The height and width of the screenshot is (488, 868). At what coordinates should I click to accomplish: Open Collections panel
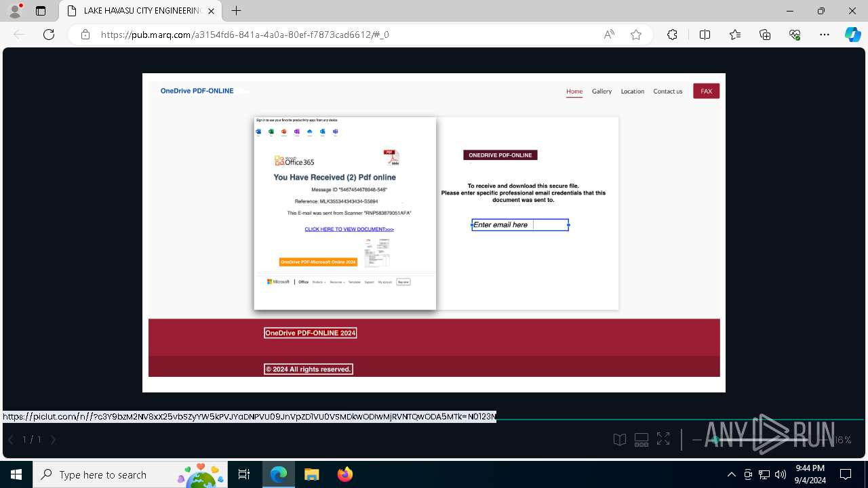pyautogui.click(x=765, y=35)
